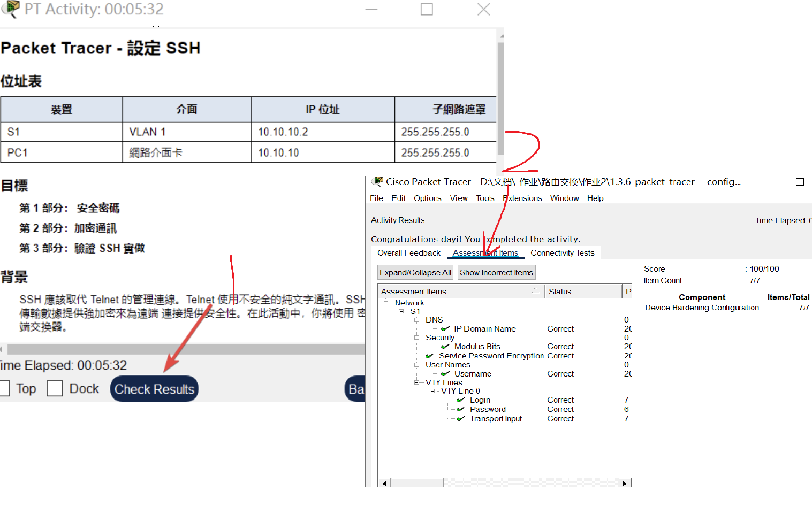Click left arrow of assessment tree scrollbar

(385, 484)
